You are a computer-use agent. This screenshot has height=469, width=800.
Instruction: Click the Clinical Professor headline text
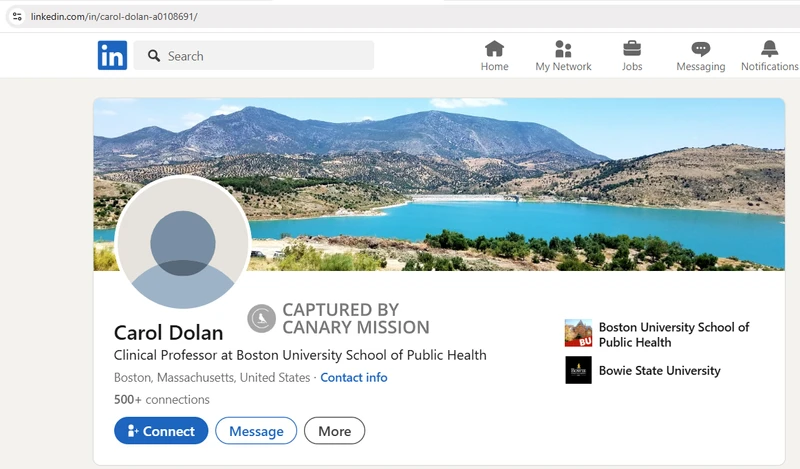[300, 355]
